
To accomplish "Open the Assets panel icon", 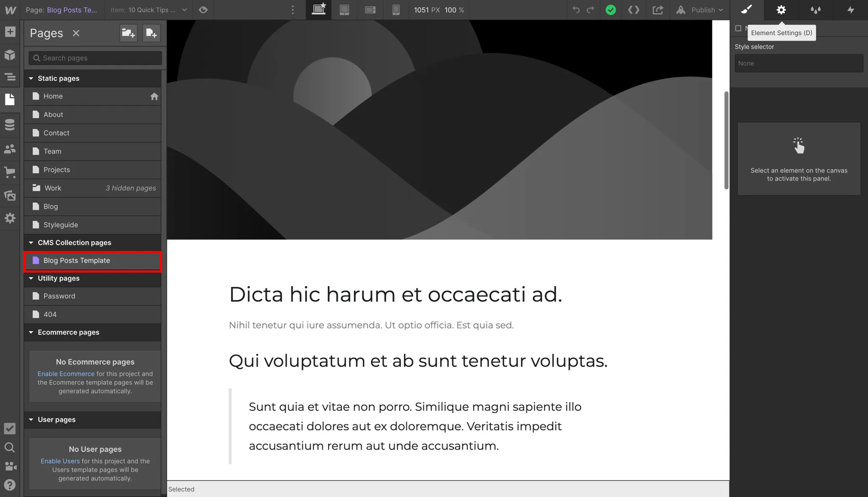I will tap(10, 195).
